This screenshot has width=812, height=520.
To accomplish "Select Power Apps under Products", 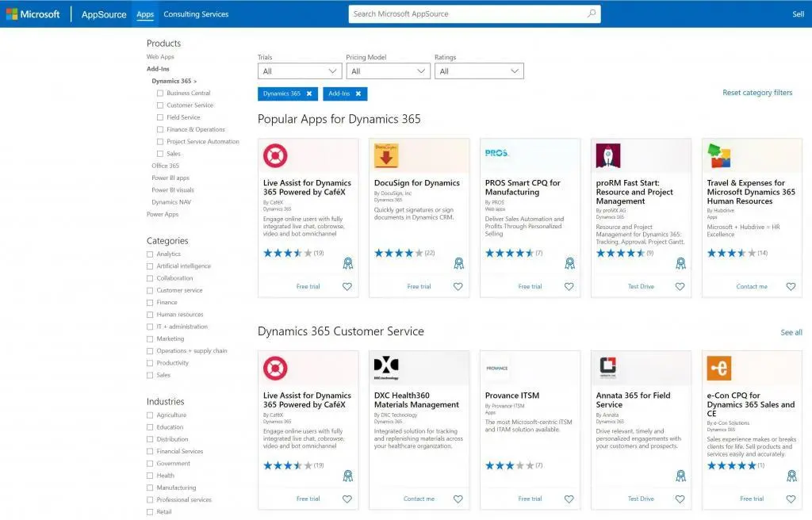I will click(x=162, y=215).
